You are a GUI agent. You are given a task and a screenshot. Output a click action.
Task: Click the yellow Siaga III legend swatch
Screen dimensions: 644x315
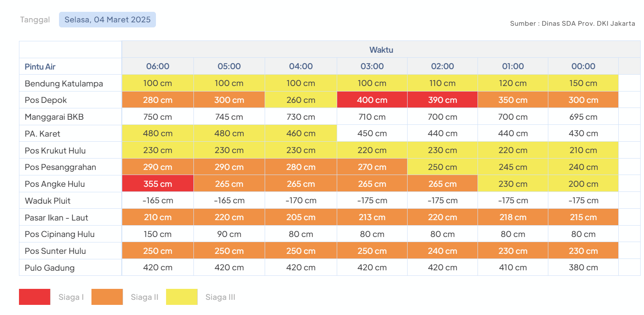click(182, 297)
